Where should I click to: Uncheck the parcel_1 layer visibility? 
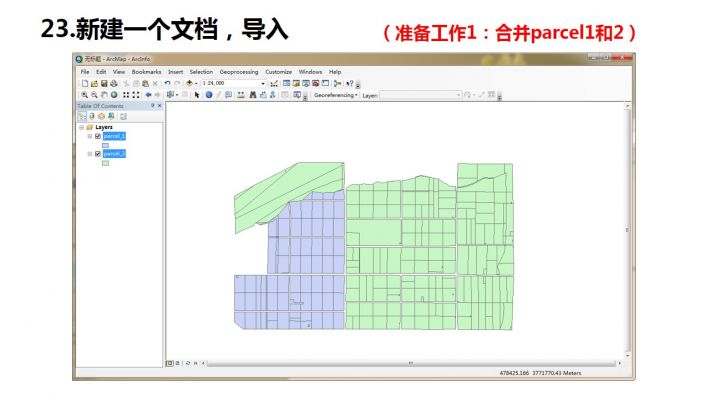[x=98, y=136]
